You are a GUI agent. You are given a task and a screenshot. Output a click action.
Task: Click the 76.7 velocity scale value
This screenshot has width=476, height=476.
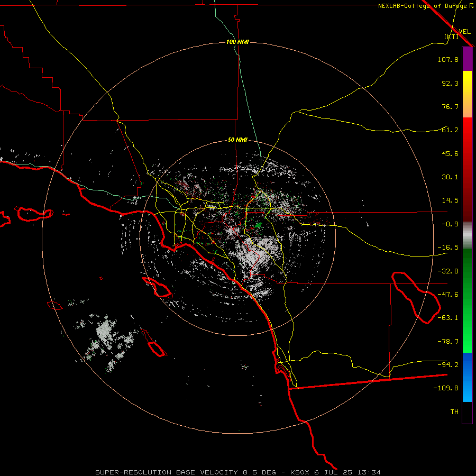(x=450, y=106)
